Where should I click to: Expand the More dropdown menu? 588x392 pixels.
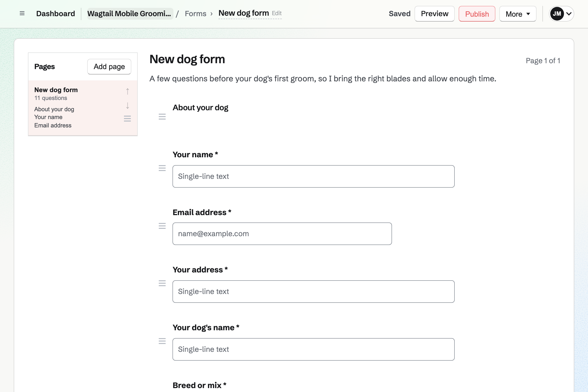pyautogui.click(x=518, y=14)
